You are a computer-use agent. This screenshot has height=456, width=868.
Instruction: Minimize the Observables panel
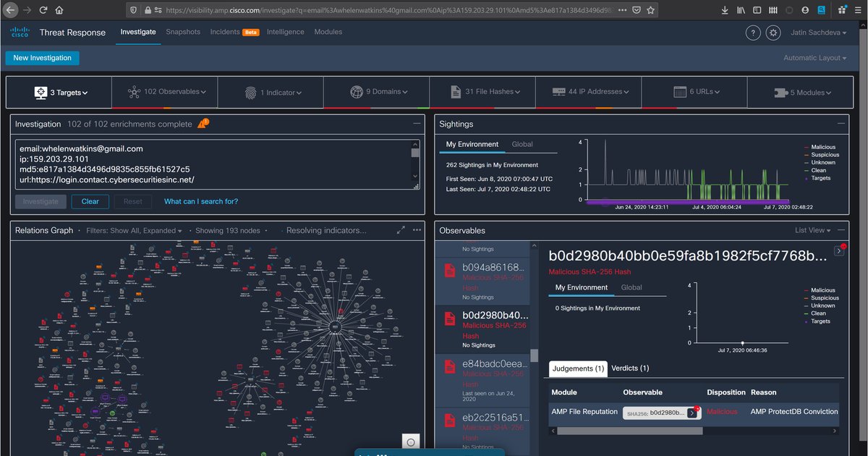(x=841, y=230)
